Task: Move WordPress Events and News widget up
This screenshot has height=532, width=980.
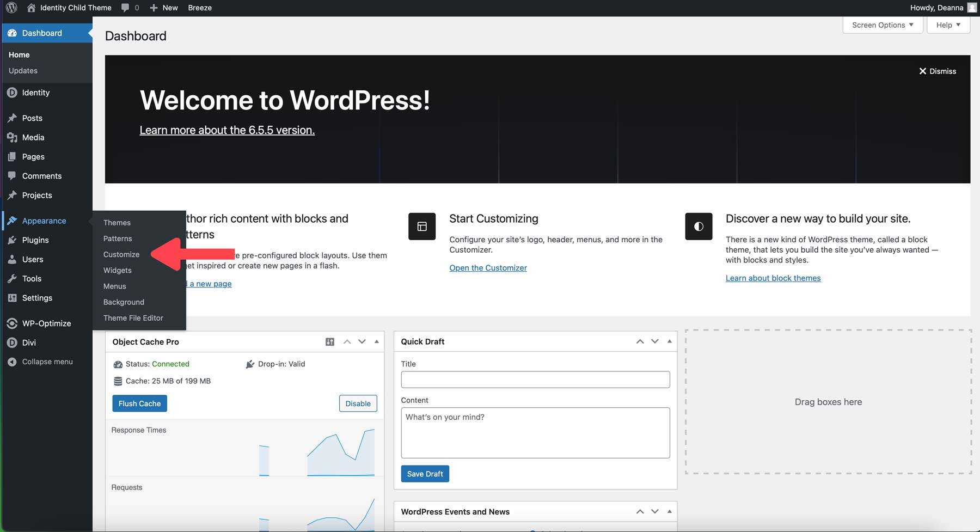Action: coord(640,511)
